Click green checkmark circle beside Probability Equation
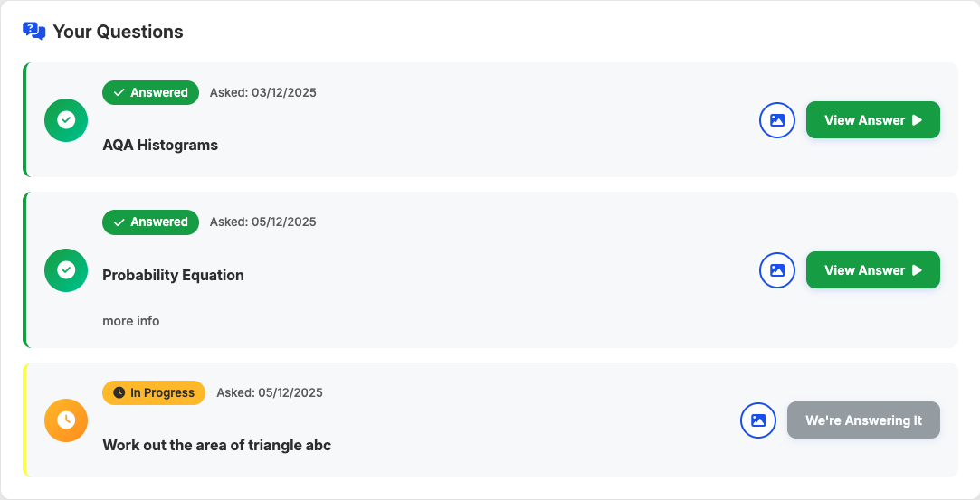 point(66,270)
